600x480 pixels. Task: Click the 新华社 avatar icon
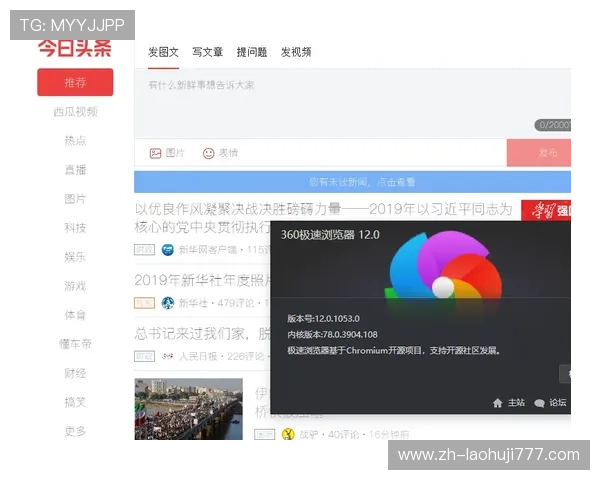[168, 303]
